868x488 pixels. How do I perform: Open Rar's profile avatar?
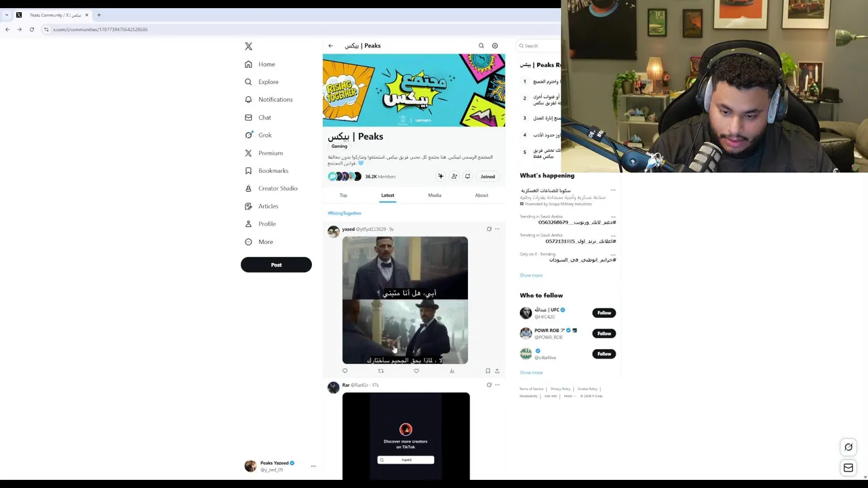tap(334, 388)
